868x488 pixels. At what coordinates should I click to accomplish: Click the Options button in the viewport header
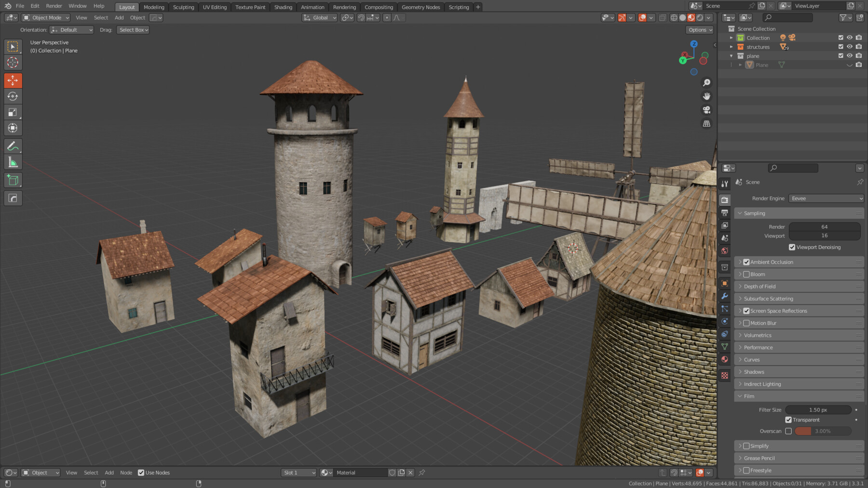[699, 29]
